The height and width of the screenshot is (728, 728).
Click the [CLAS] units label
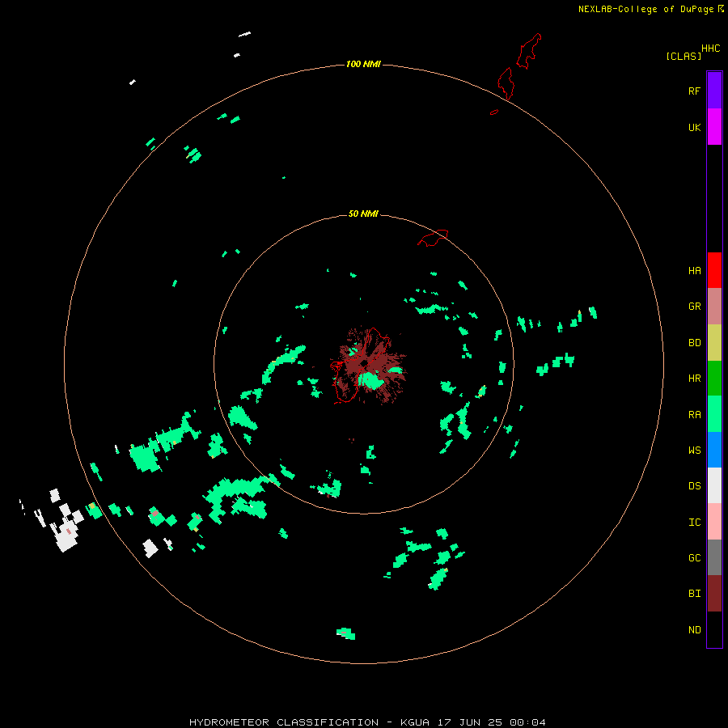click(683, 56)
